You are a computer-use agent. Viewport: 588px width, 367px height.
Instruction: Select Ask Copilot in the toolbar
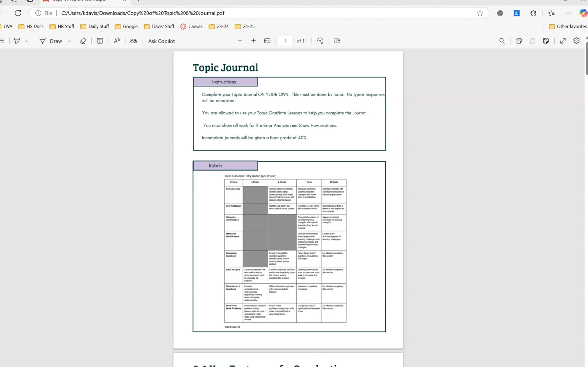161,41
